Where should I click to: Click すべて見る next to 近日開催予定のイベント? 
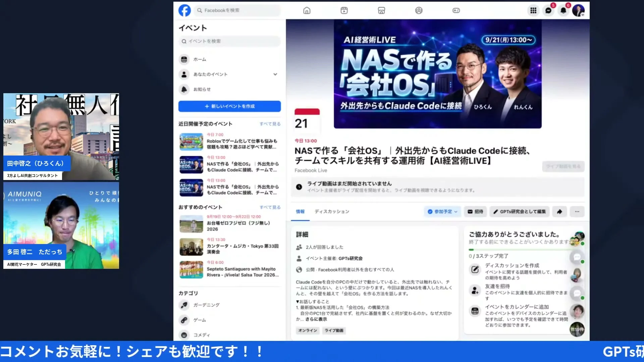(x=270, y=124)
